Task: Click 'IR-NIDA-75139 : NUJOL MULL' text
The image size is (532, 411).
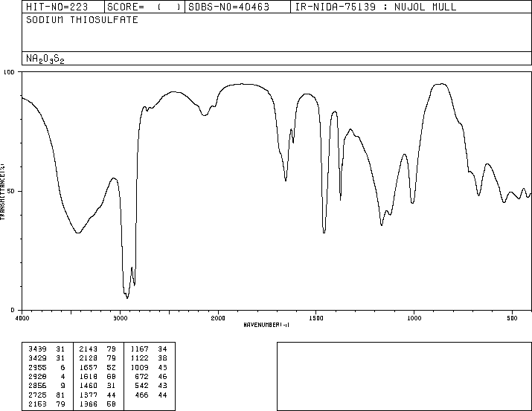Action: tap(376, 7)
